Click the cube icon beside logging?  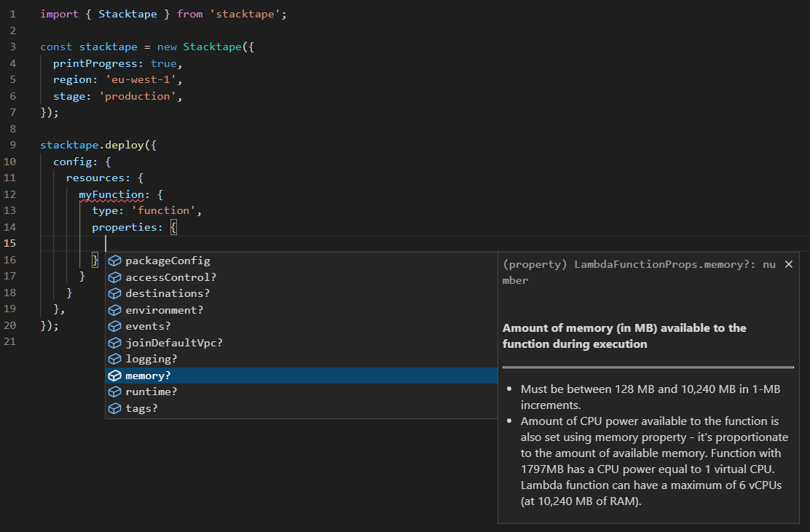click(114, 359)
